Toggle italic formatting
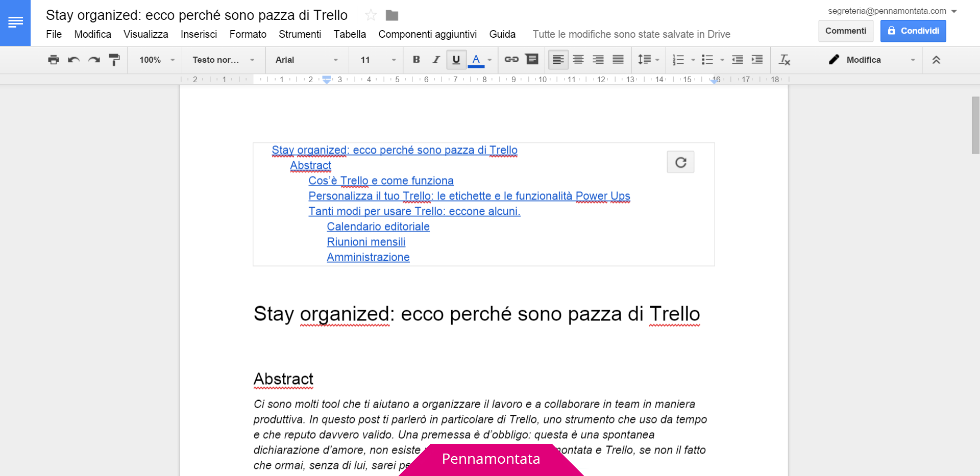 tap(436, 60)
